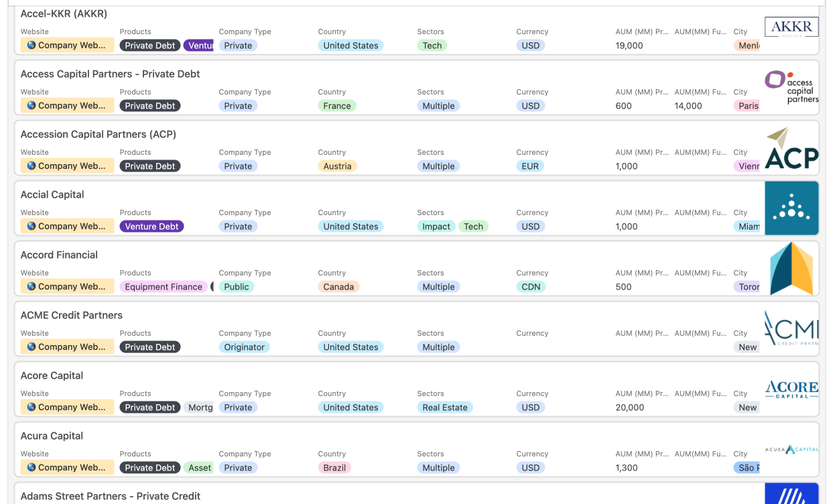Image resolution: width=839 pixels, height=504 pixels.
Task: Click United States tag in Accel-KKR row
Action: [x=351, y=46]
